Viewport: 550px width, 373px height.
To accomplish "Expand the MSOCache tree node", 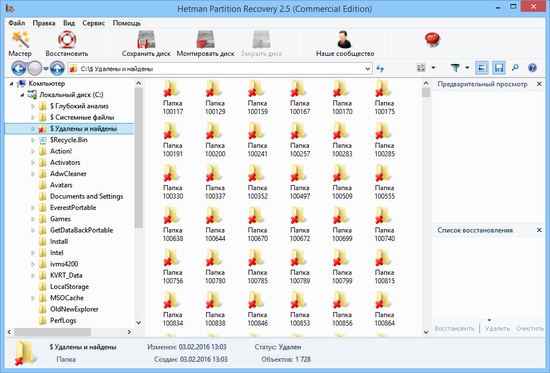I will (x=33, y=298).
